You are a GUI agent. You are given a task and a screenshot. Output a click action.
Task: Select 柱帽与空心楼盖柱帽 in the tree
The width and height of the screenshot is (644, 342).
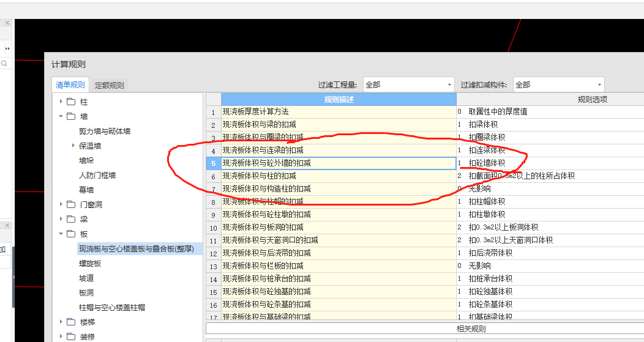112,308
